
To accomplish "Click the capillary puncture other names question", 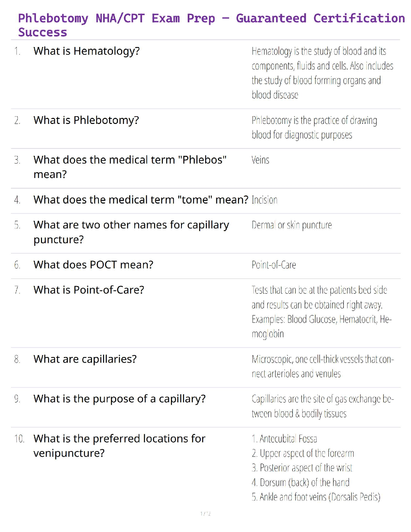I will pyautogui.click(x=131, y=232).
